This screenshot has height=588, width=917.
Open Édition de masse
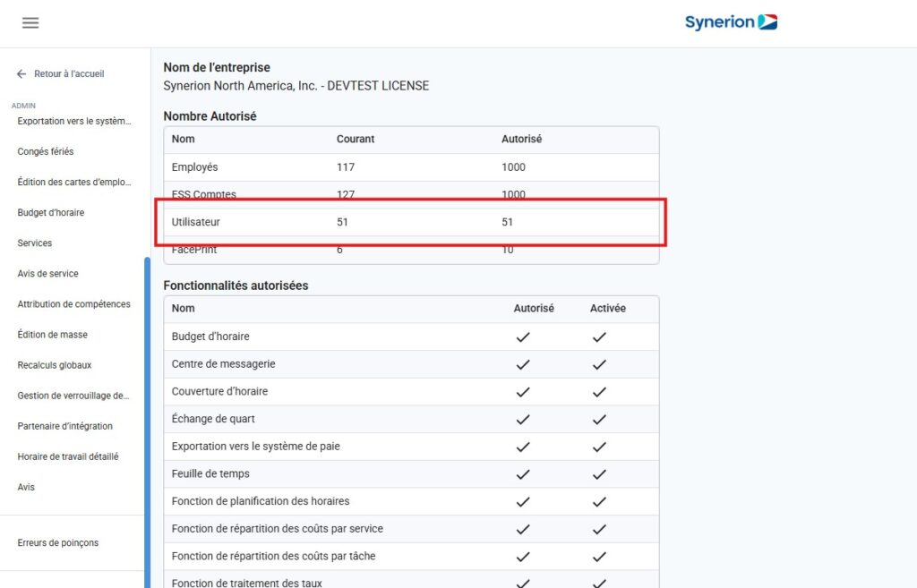[x=52, y=335]
